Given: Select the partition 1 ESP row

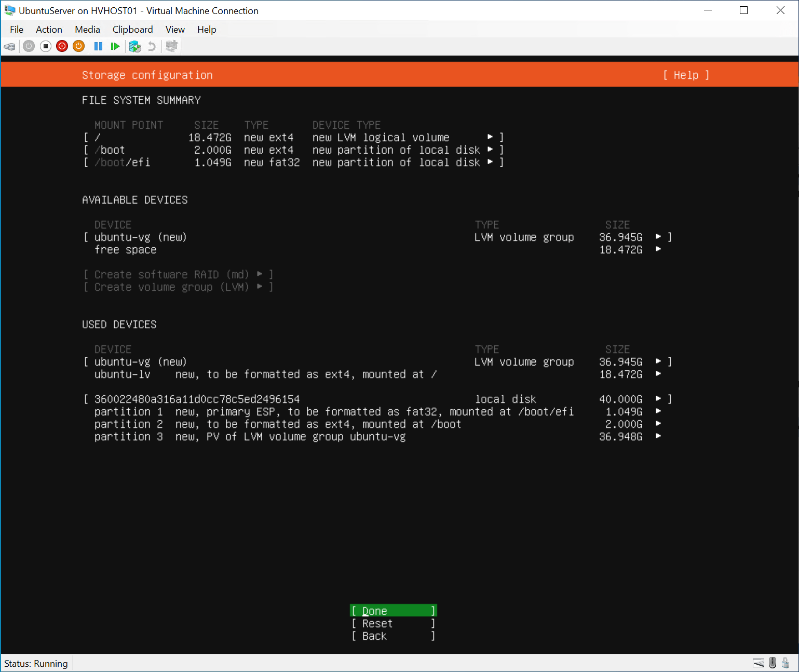Looking at the screenshot, I should 378,411.
